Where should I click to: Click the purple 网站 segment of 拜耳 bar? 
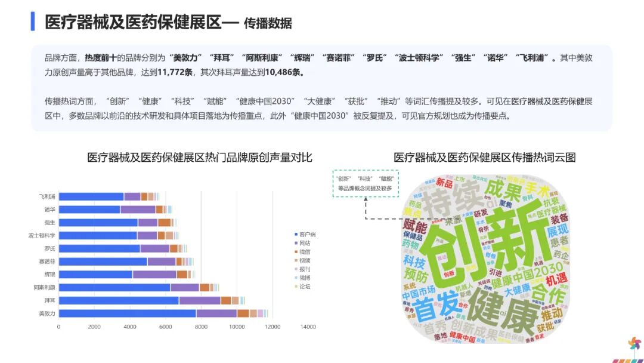coord(200,300)
